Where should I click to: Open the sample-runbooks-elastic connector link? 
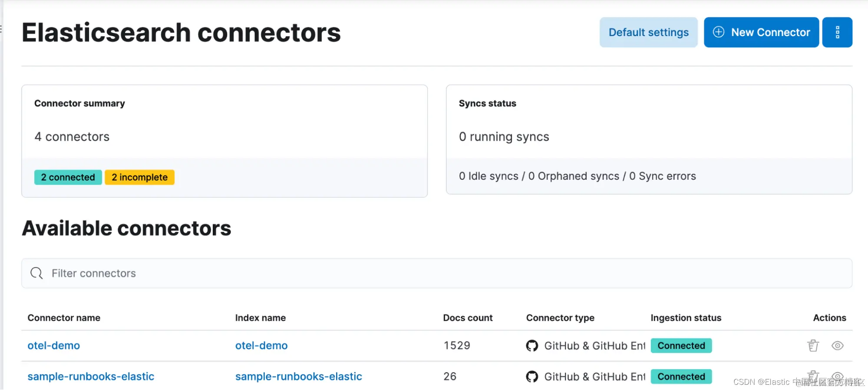click(91, 377)
